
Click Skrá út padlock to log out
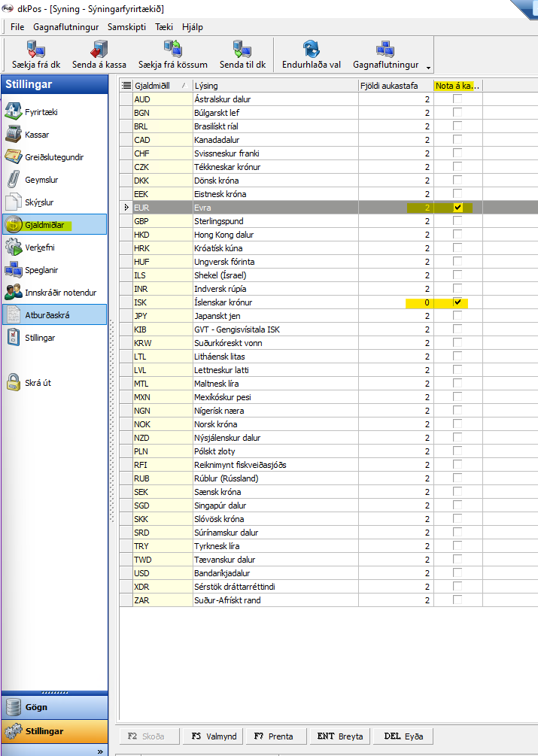14,382
